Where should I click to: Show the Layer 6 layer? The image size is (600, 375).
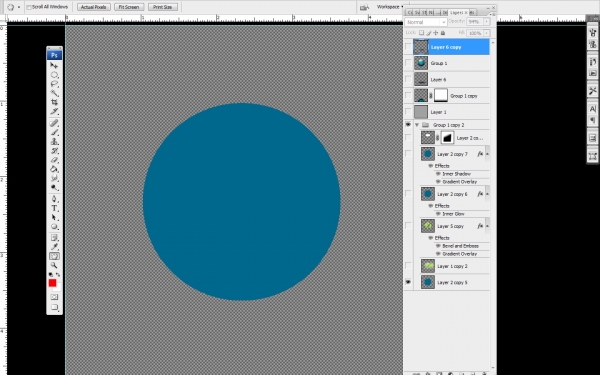(x=408, y=80)
